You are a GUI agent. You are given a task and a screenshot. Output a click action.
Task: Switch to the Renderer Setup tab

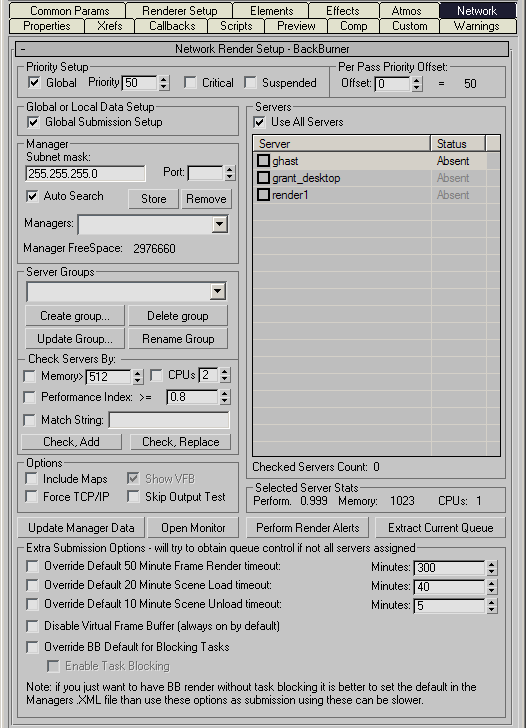pos(179,10)
